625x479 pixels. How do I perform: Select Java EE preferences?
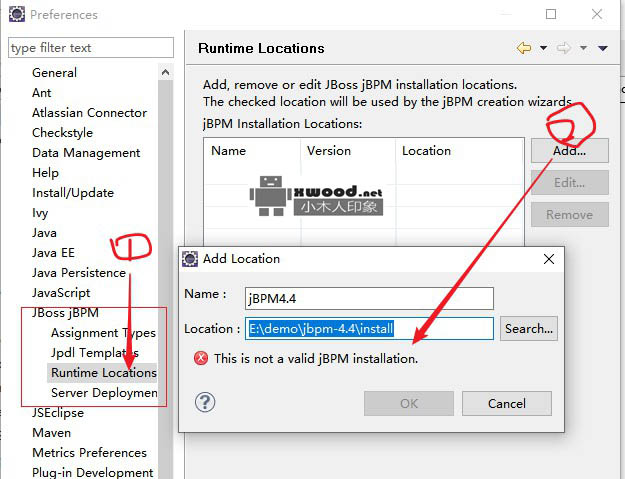(x=53, y=253)
